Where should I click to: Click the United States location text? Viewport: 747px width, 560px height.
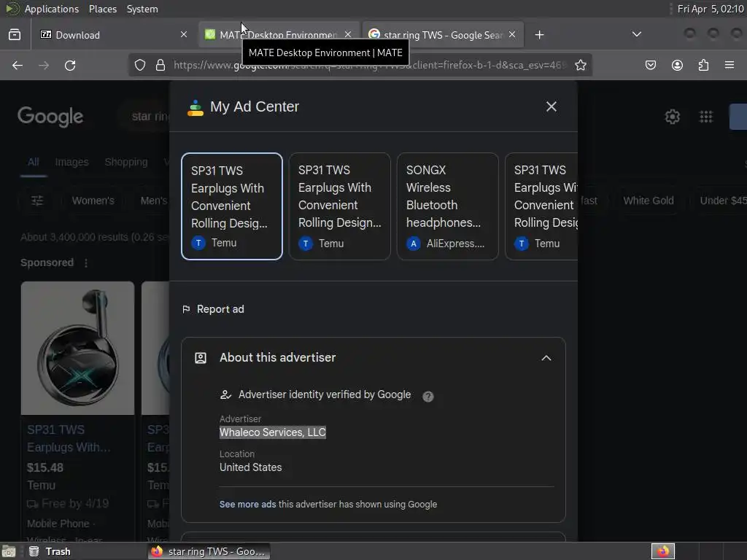tap(251, 467)
